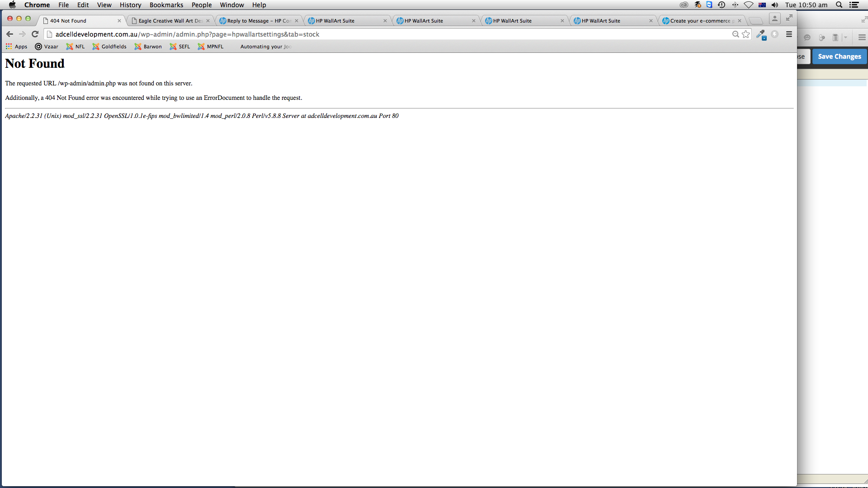Open the volume control in the menu bar
Image resolution: width=868 pixels, height=488 pixels.
pos(775,5)
